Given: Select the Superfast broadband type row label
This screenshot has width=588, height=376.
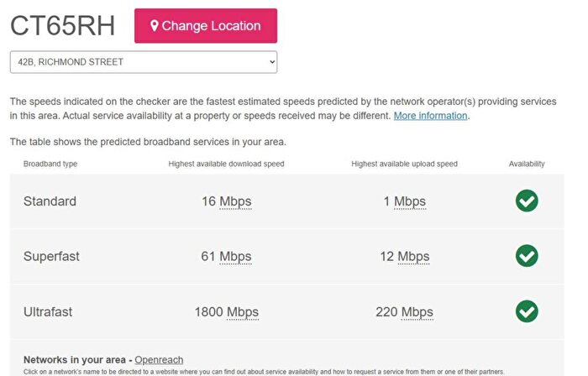Looking at the screenshot, I should tap(51, 257).
